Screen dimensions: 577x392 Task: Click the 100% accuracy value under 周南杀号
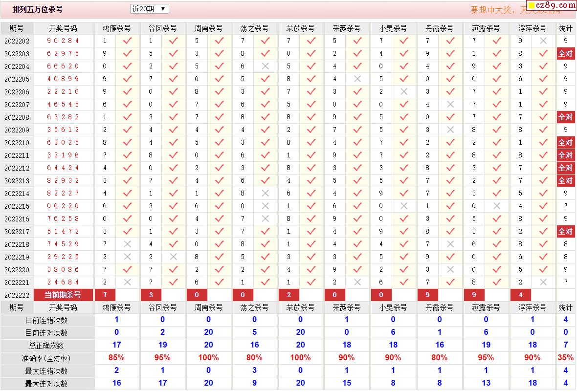click(x=209, y=358)
